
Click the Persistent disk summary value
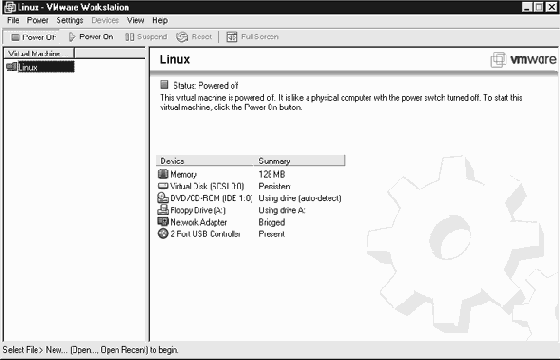coord(274,186)
